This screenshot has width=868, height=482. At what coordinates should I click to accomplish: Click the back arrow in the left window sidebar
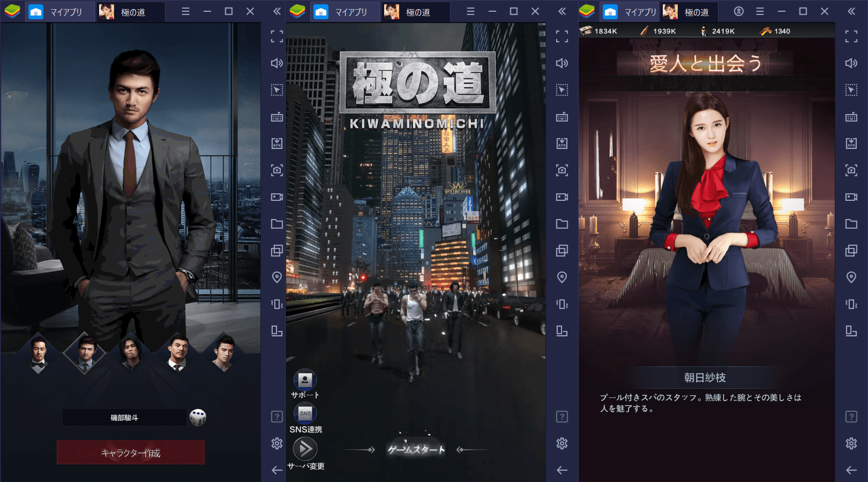tap(277, 470)
